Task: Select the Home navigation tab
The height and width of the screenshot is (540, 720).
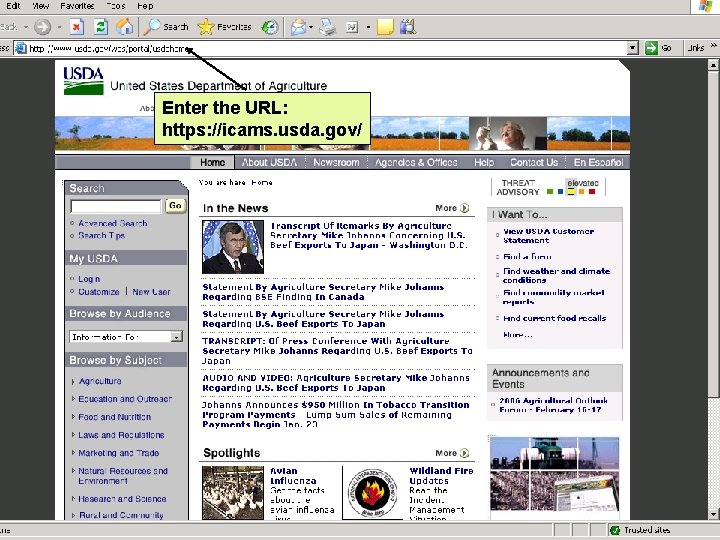Action: pyautogui.click(x=213, y=162)
